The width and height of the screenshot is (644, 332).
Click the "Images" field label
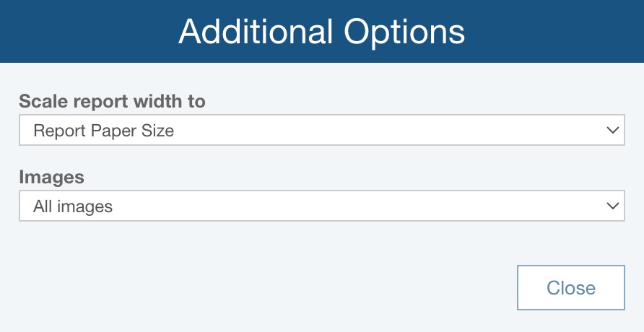pos(51,177)
